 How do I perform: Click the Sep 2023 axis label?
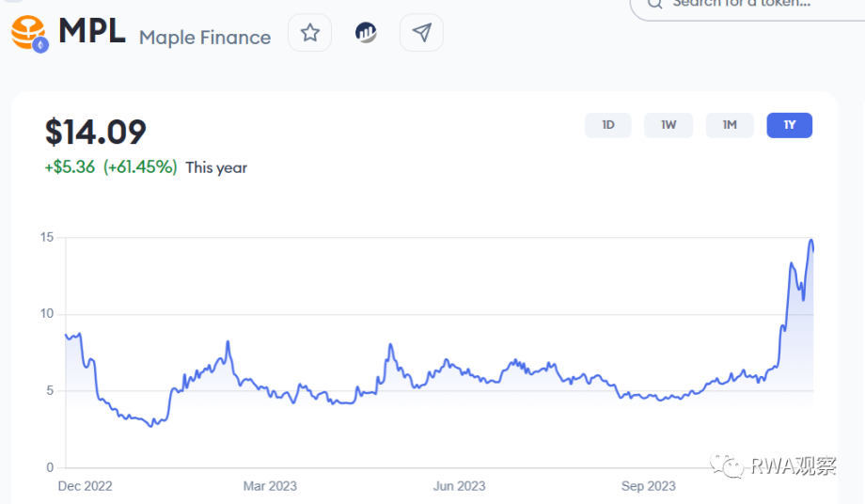click(x=649, y=486)
